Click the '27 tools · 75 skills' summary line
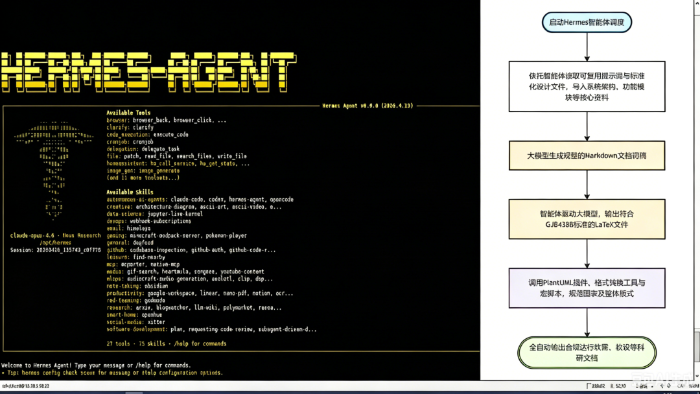The width and height of the screenshot is (700, 394). click(166, 344)
